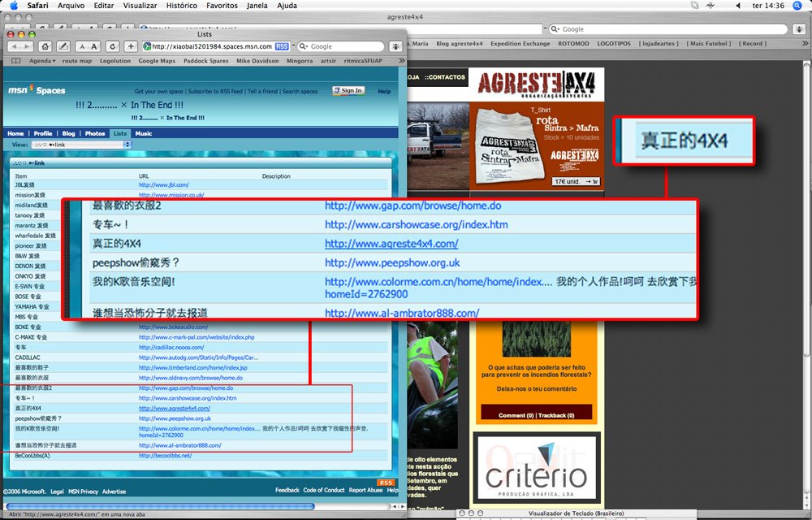Add T-shirt to cart via 17€ unid. button
The width and height of the screenshot is (812, 520).
click(x=576, y=181)
